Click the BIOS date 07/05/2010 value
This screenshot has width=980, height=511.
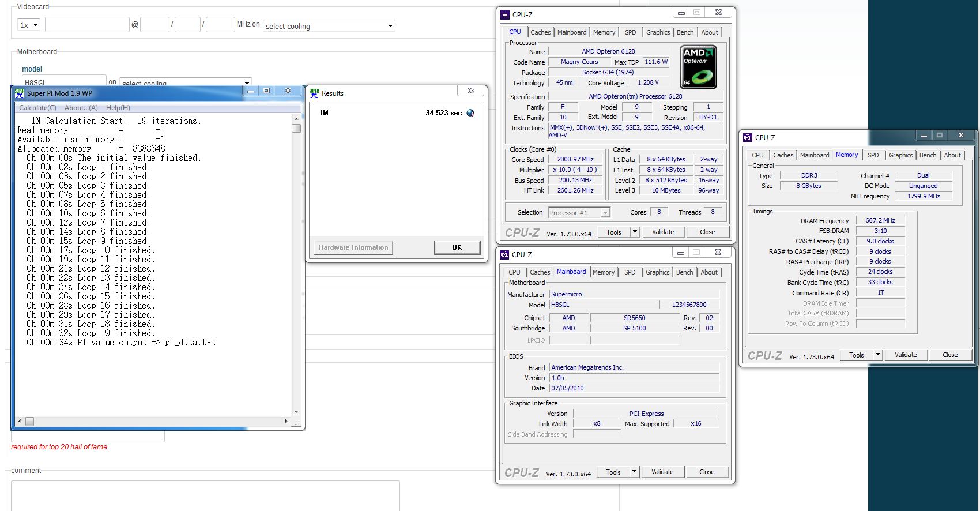click(x=634, y=388)
